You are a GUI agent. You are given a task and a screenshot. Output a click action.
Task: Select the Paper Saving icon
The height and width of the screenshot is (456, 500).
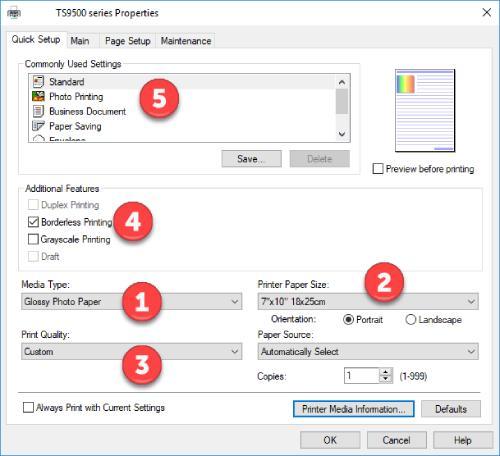coord(38,126)
